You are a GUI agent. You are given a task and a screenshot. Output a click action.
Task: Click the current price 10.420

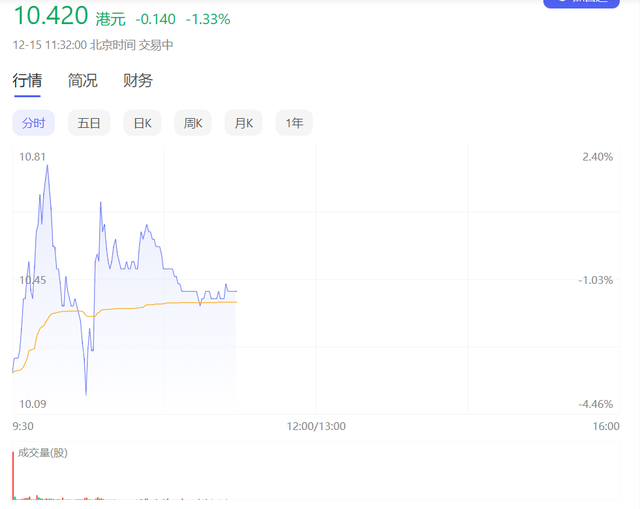(51, 16)
